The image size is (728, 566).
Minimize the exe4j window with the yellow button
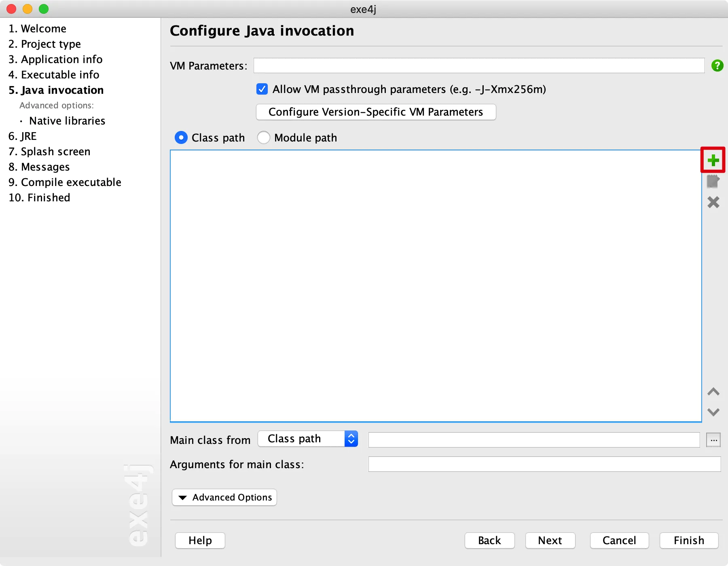click(x=28, y=9)
